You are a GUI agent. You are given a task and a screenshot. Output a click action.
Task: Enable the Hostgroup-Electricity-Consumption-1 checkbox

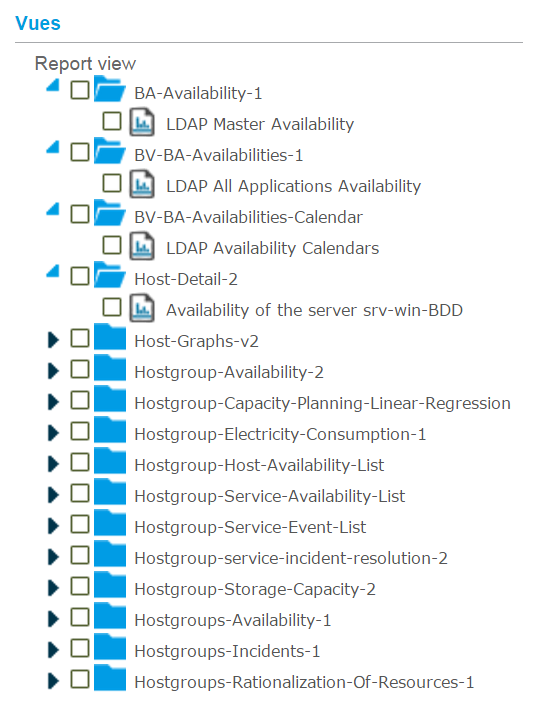(80, 431)
